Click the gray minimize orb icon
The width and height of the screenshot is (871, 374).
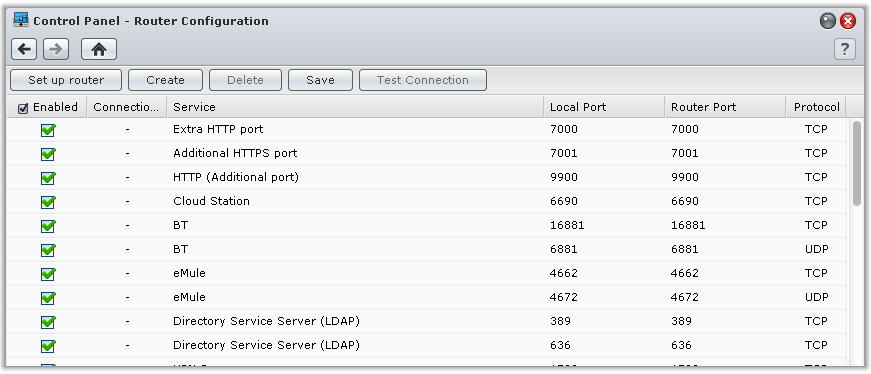828,21
